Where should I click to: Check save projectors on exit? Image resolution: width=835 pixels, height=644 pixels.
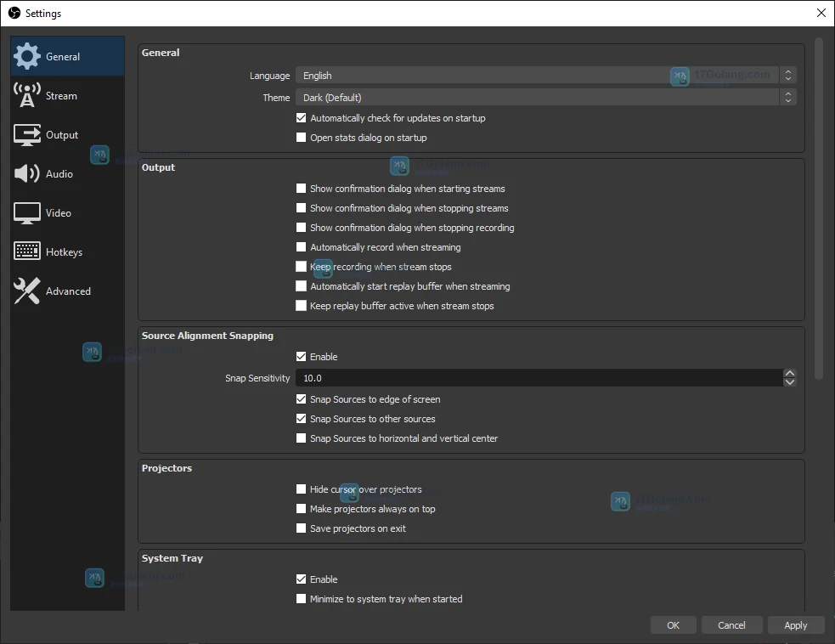(301, 528)
